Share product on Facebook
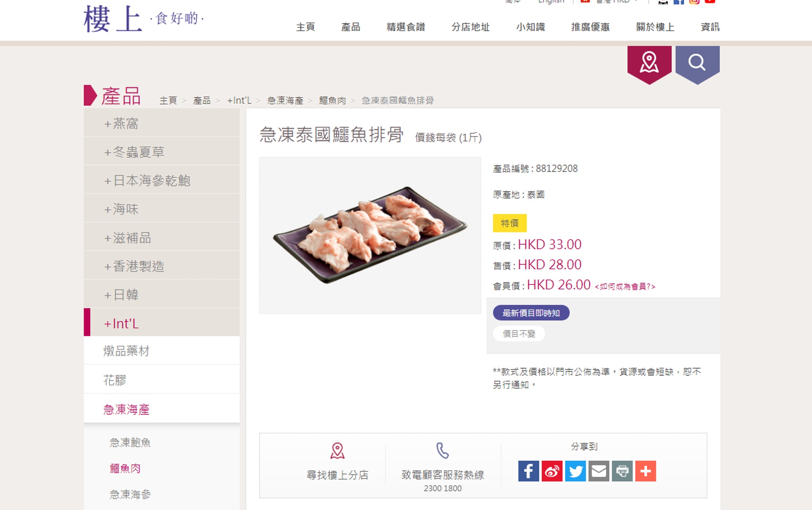The image size is (812, 510). (x=529, y=471)
